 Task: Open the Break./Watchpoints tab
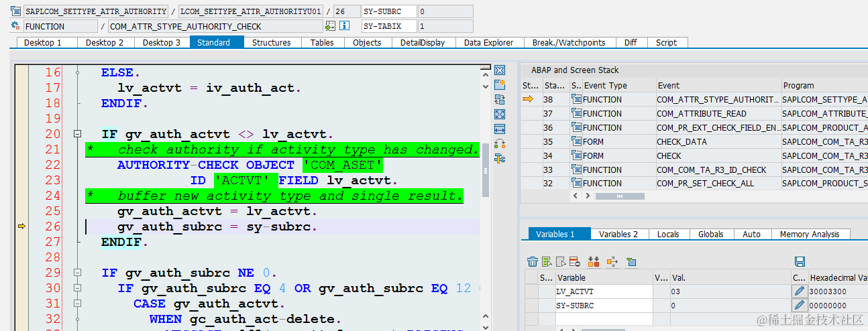569,42
